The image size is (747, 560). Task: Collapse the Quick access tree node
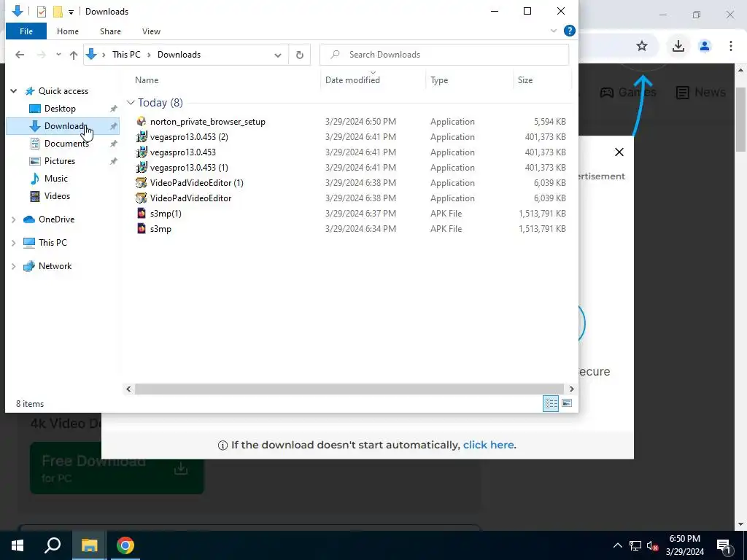[14, 91]
